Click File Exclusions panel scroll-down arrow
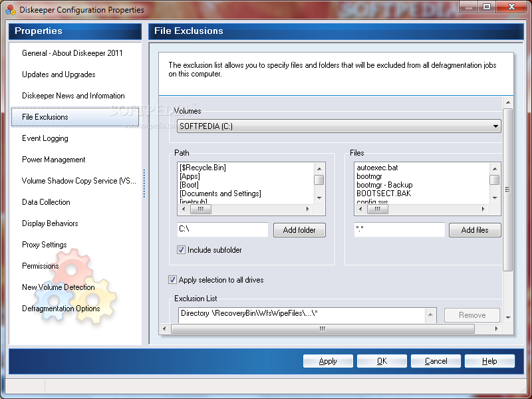 [508, 318]
